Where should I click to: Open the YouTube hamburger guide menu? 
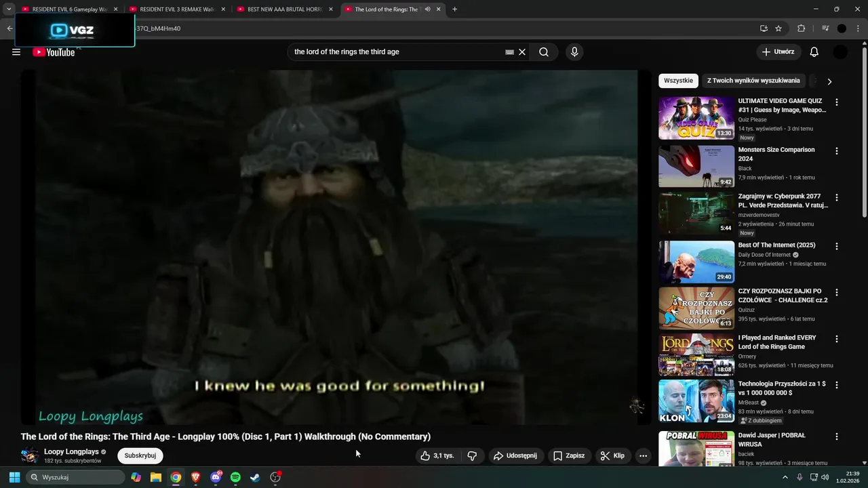point(16,52)
